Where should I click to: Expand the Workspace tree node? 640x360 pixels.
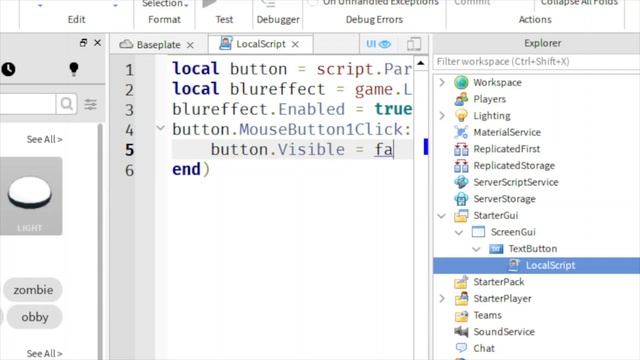[442, 82]
